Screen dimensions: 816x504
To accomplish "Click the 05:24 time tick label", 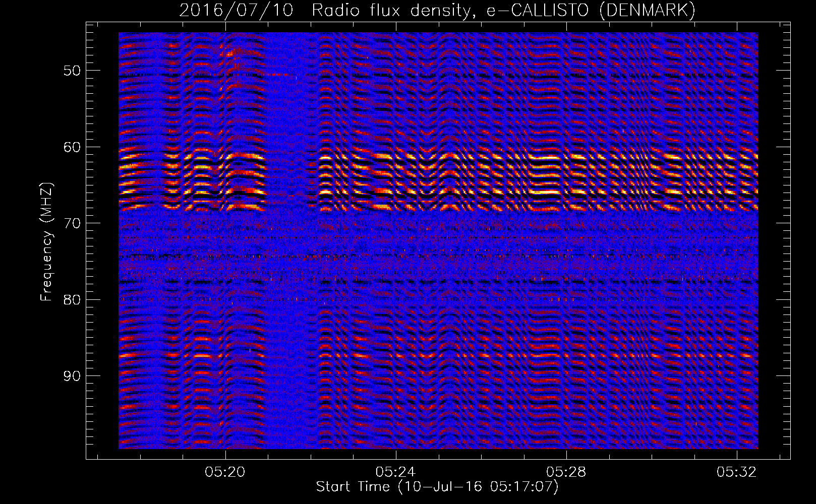I will [395, 472].
